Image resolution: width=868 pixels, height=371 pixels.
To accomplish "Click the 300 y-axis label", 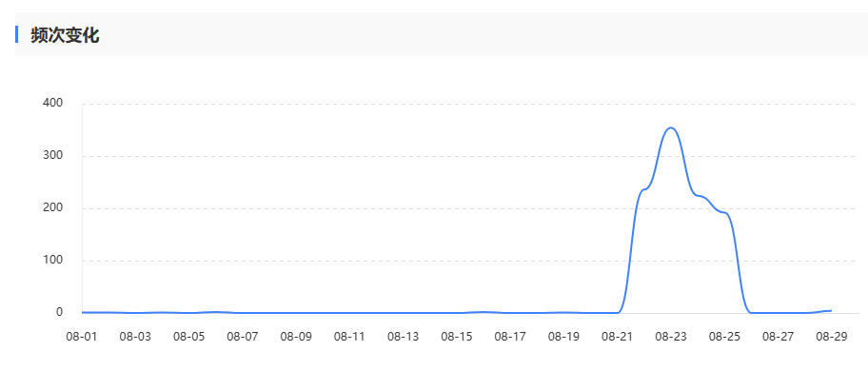I will pos(52,156).
